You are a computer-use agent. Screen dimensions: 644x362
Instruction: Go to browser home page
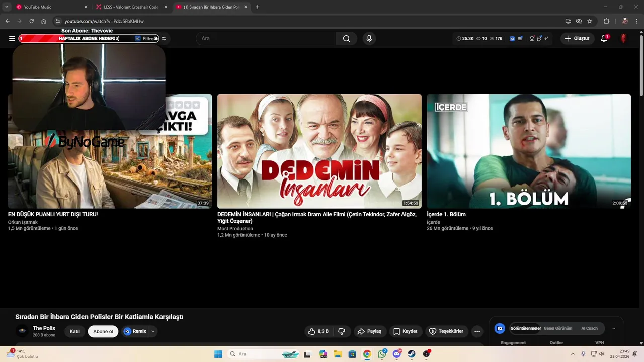(44, 21)
